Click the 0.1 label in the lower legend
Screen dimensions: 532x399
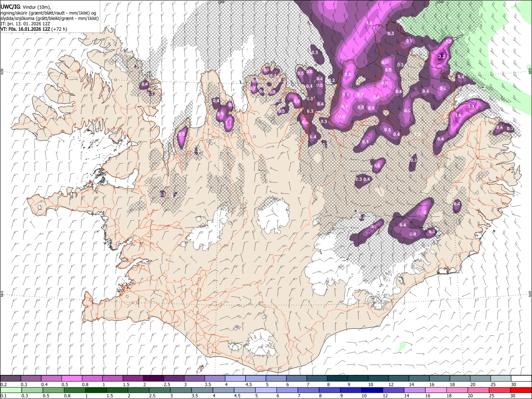point(4,396)
